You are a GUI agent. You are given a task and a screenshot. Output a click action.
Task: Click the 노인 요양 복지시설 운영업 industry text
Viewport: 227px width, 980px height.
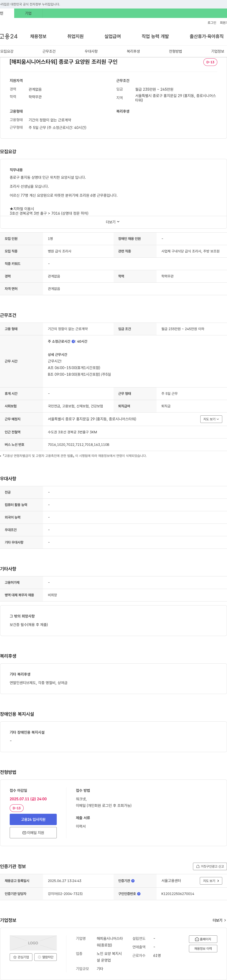click(109, 957)
